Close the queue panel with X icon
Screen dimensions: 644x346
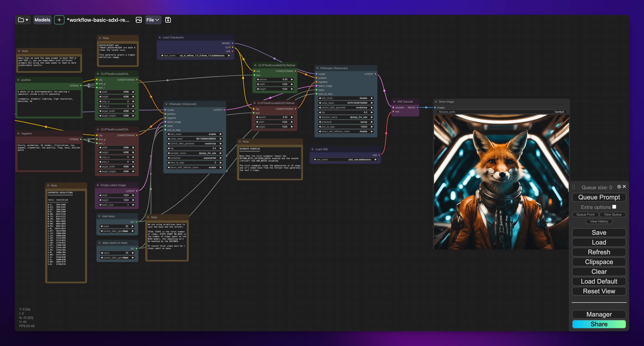[624, 187]
